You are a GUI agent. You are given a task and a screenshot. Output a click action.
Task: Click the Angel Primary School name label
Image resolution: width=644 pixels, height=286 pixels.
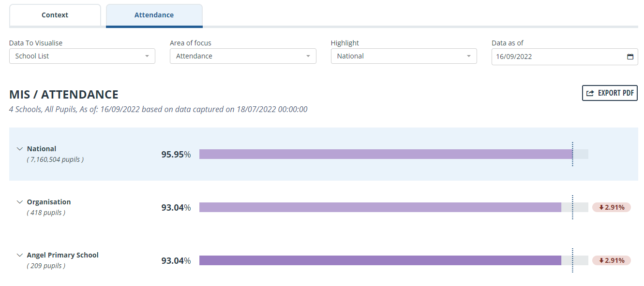coord(63,255)
